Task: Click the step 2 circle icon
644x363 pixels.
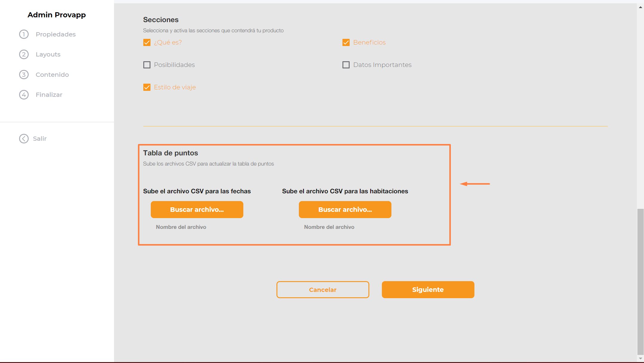Action: pyautogui.click(x=24, y=54)
